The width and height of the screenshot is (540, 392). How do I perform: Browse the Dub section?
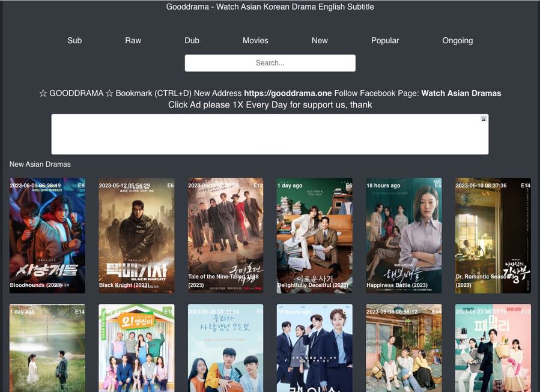coord(192,40)
